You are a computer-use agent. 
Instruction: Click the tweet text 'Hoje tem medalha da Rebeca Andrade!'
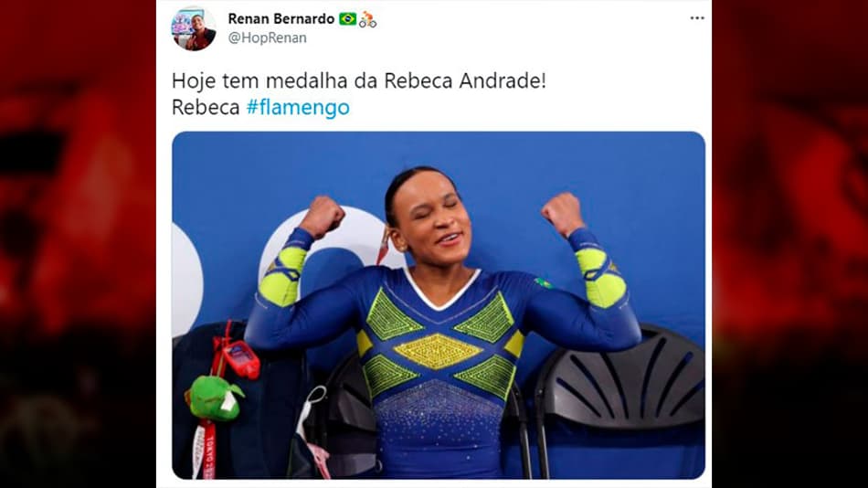(359, 80)
